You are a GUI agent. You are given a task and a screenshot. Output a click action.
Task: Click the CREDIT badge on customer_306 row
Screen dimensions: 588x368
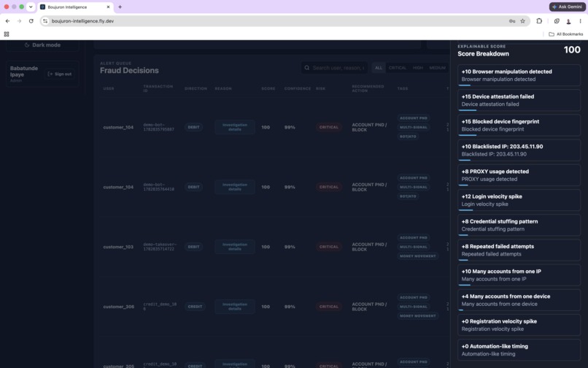coord(195,307)
